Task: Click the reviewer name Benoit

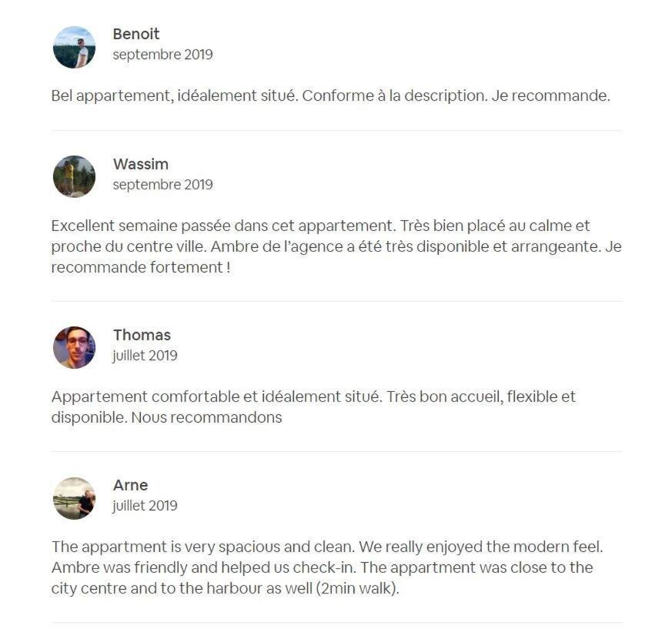Action: 136,34
